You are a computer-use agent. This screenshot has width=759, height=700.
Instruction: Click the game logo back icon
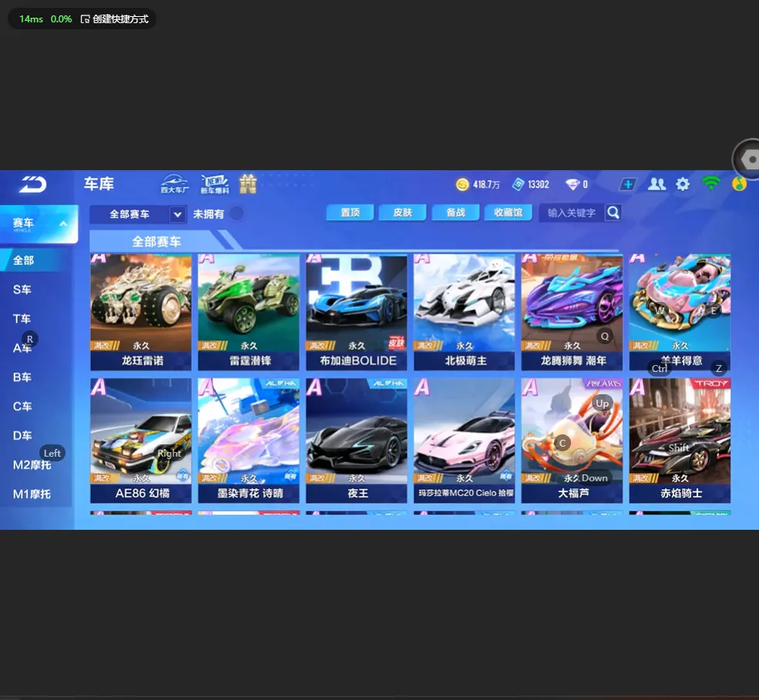32,184
